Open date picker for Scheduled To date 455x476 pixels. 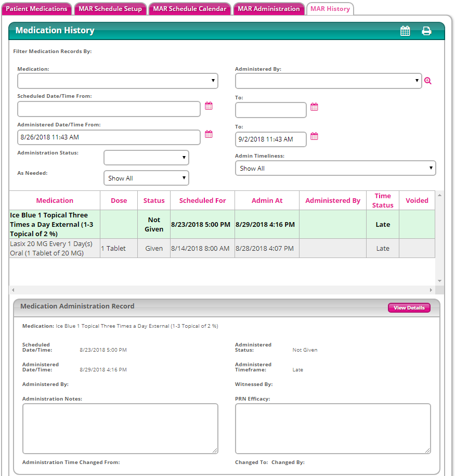pos(314,107)
